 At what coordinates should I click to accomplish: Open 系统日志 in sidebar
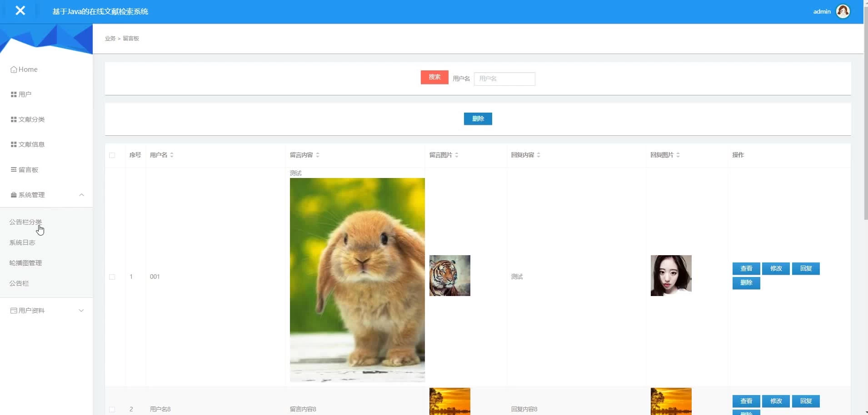tap(22, 242)
